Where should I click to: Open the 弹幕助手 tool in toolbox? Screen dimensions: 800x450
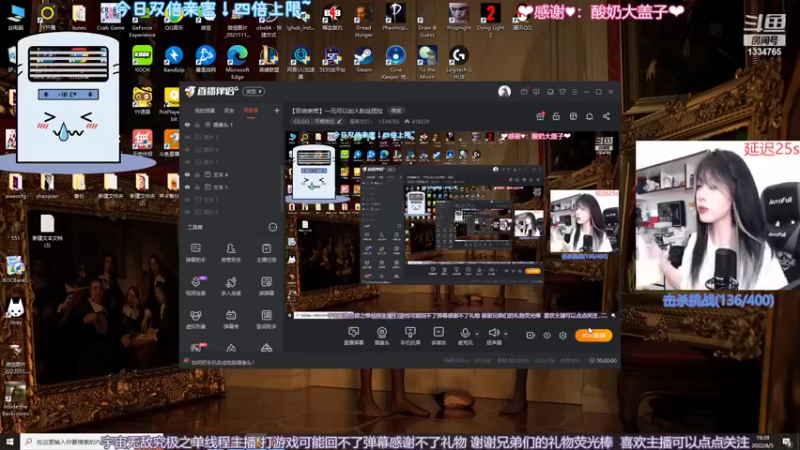click(x=195, y=253)
